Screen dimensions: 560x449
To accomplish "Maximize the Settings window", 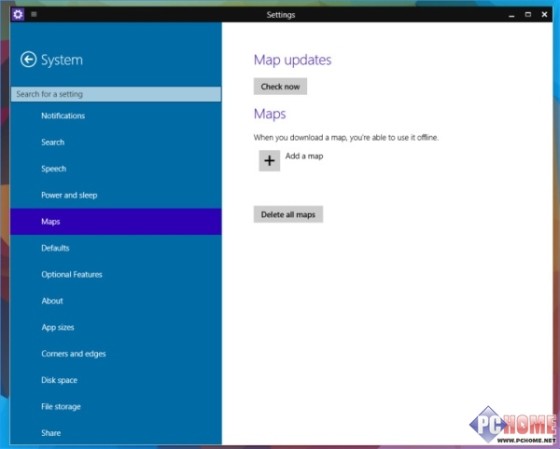I will tap(528, 14).
